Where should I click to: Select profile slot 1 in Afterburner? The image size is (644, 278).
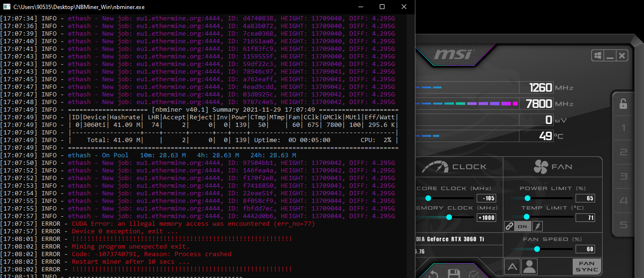tap(623, 128)
